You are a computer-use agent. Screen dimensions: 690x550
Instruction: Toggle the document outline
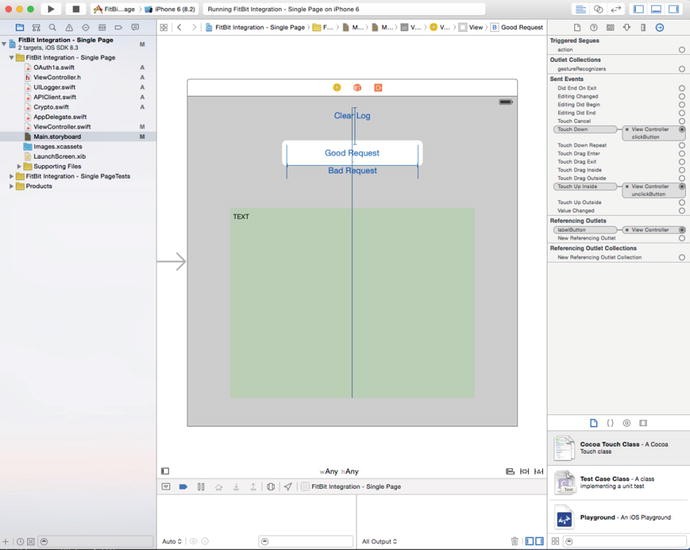165,471
